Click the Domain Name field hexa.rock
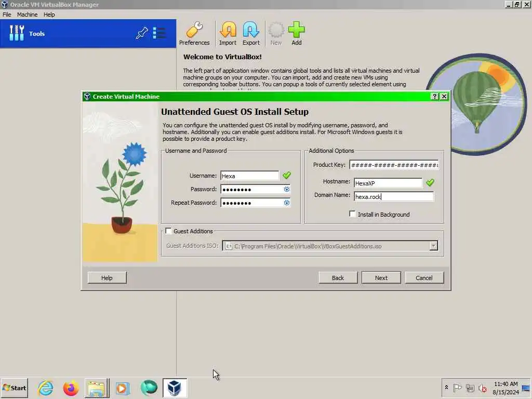 (394, 196)
